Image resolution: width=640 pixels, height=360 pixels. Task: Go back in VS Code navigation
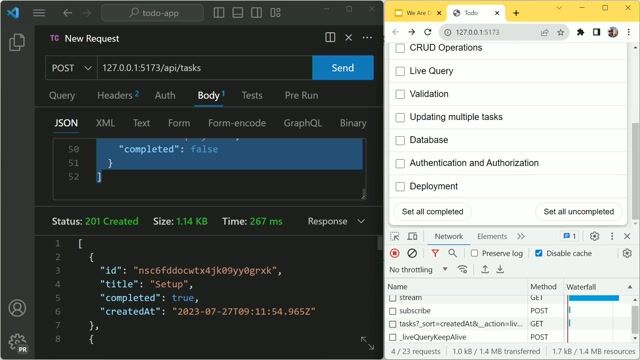(67, 13)
